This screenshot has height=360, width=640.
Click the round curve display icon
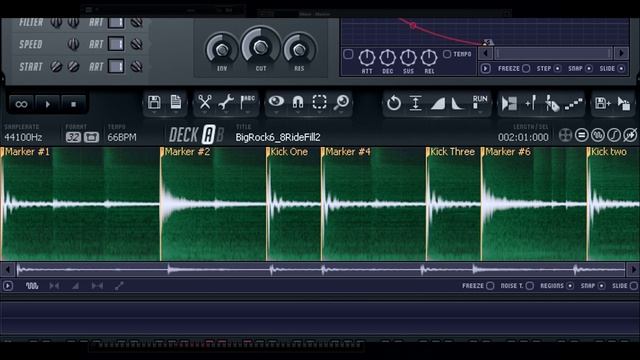(614, 135)
